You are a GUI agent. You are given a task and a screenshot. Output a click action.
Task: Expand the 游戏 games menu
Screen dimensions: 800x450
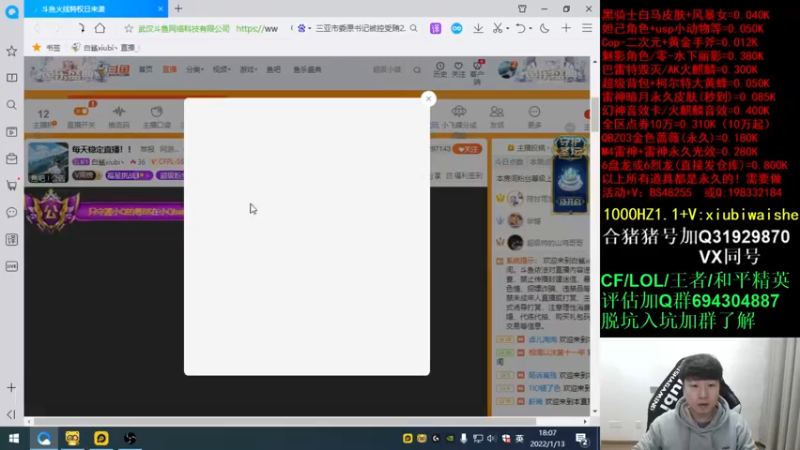click(248, 69)
